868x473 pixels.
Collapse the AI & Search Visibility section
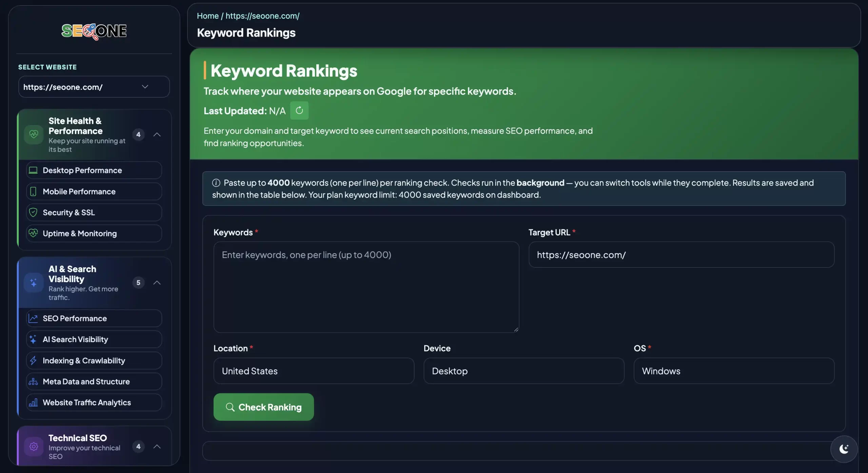coord(157,282)
